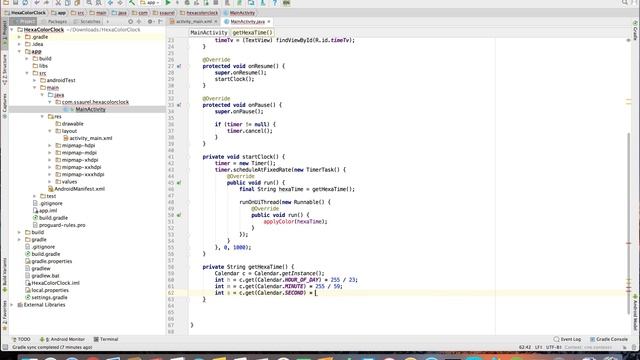
Task: Click gutter icon on line 45 run()
Action: 179,183
